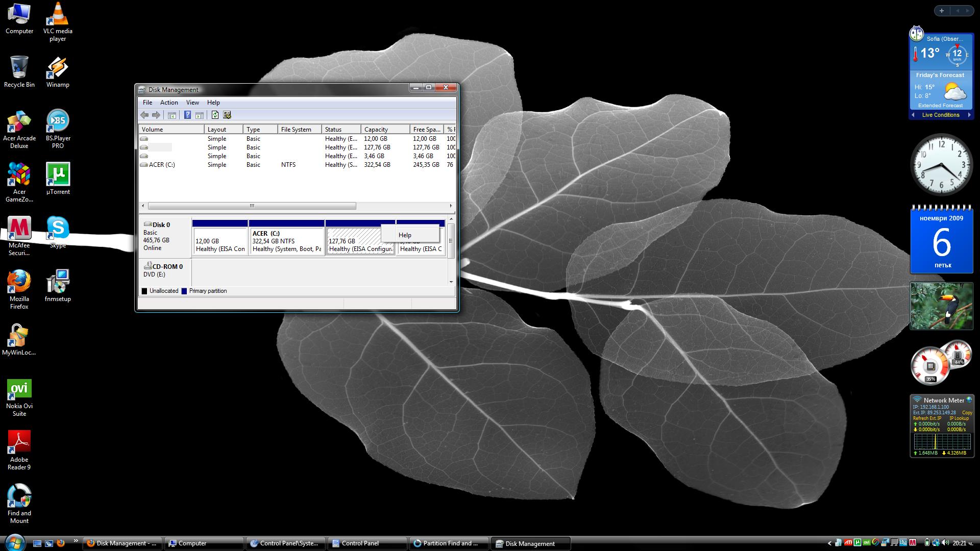This screenshot has height=551, width=980.
Task: Click the Forward arrow in Disk Management toolbar
Action: coord(156,115)
